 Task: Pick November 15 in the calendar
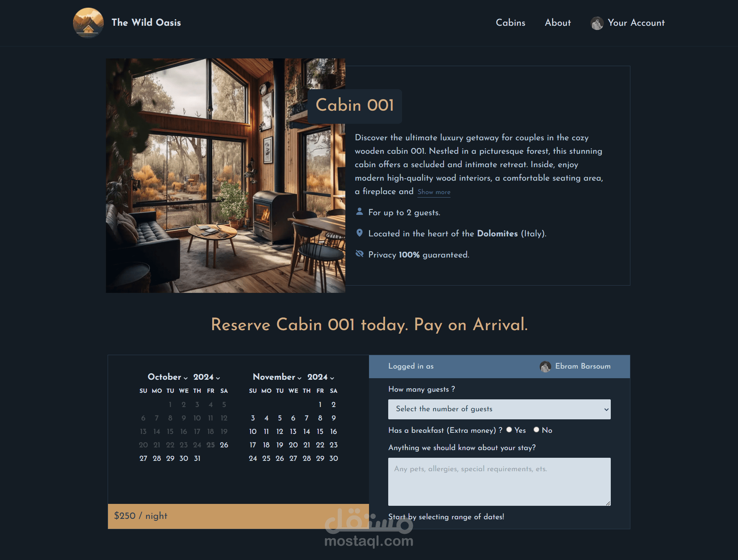tap(320, 432)
